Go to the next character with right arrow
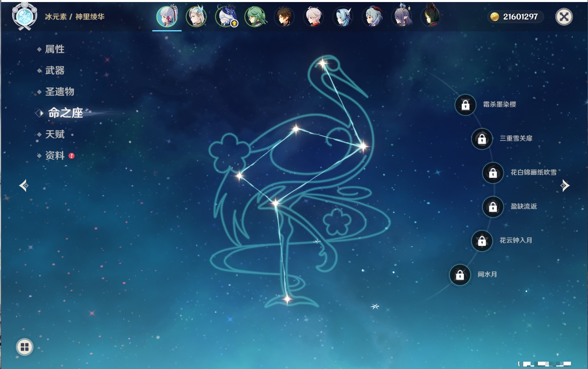 (565, 186)
